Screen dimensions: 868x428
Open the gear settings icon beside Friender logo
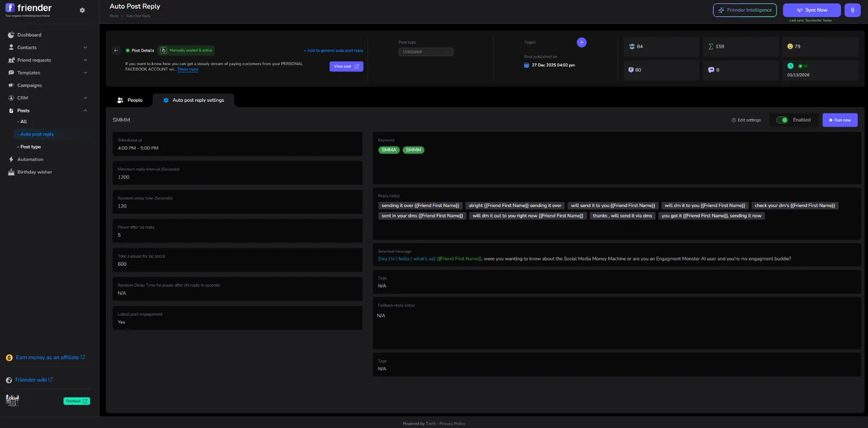(x=82, y=10)
